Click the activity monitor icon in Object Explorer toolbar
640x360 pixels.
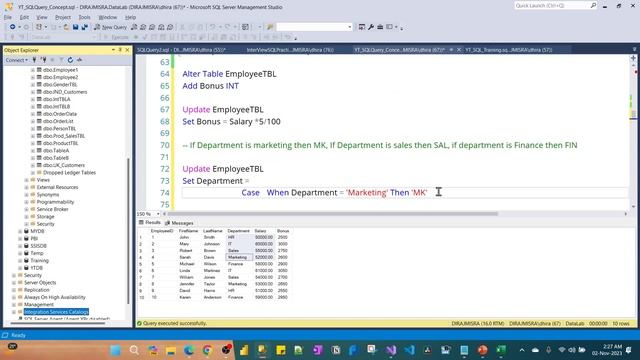click(x=79, y=60)
